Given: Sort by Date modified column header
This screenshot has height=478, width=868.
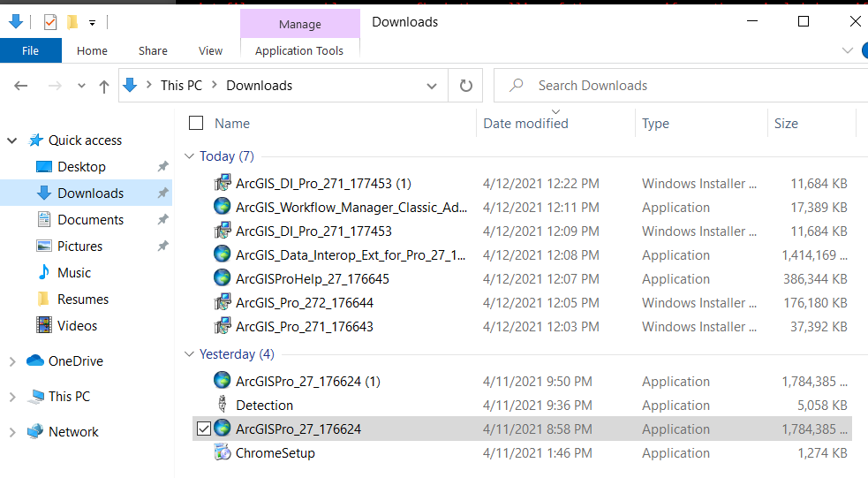Looking at the screenshot, I should [x=525, y=124].
